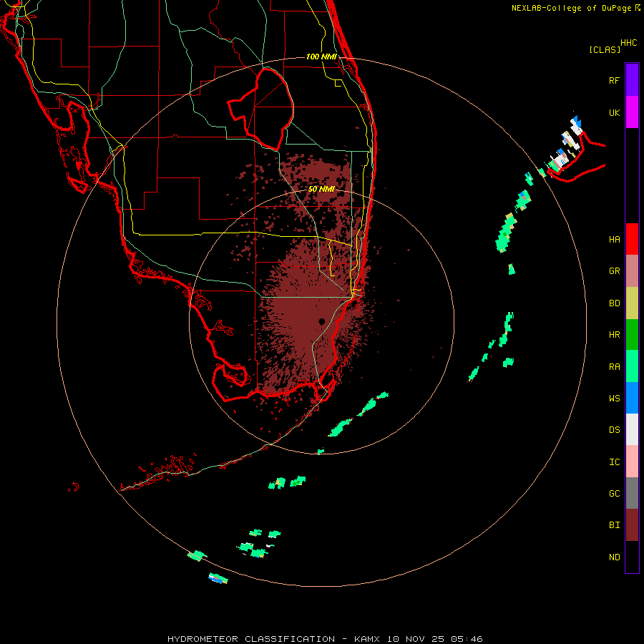The width and height of the screenshot is (644, 644).
Task: Click the "BI" biological legend label
Action: pos(614,525)
